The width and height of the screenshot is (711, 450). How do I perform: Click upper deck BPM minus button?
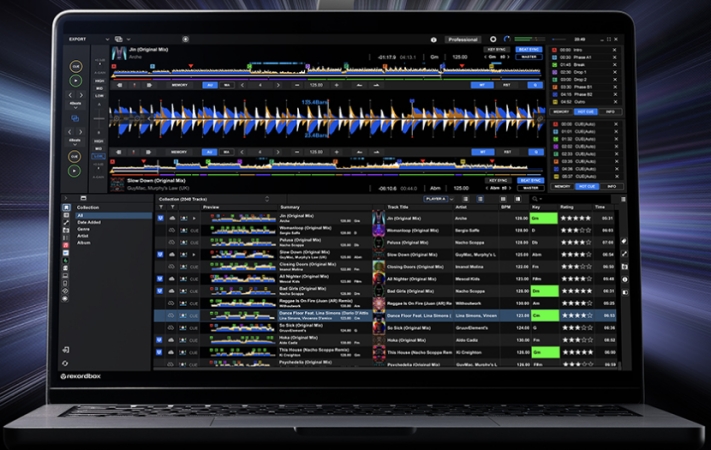tap(297, 85)
